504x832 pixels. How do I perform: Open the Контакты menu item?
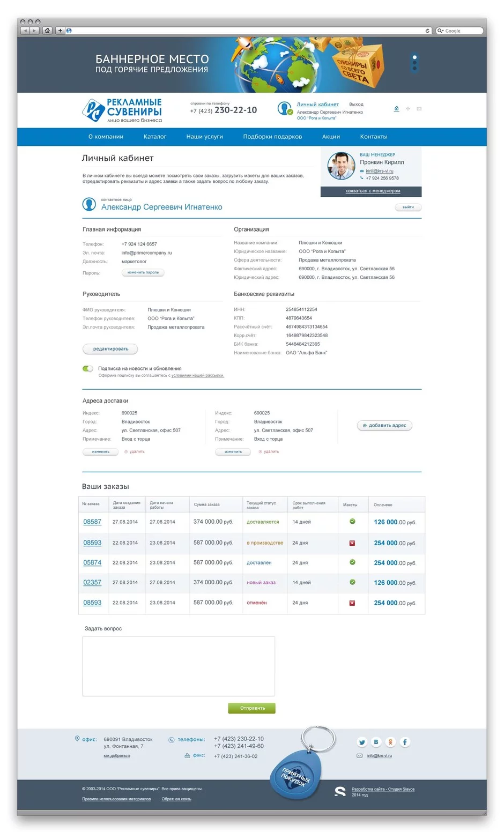coord(374,137)
